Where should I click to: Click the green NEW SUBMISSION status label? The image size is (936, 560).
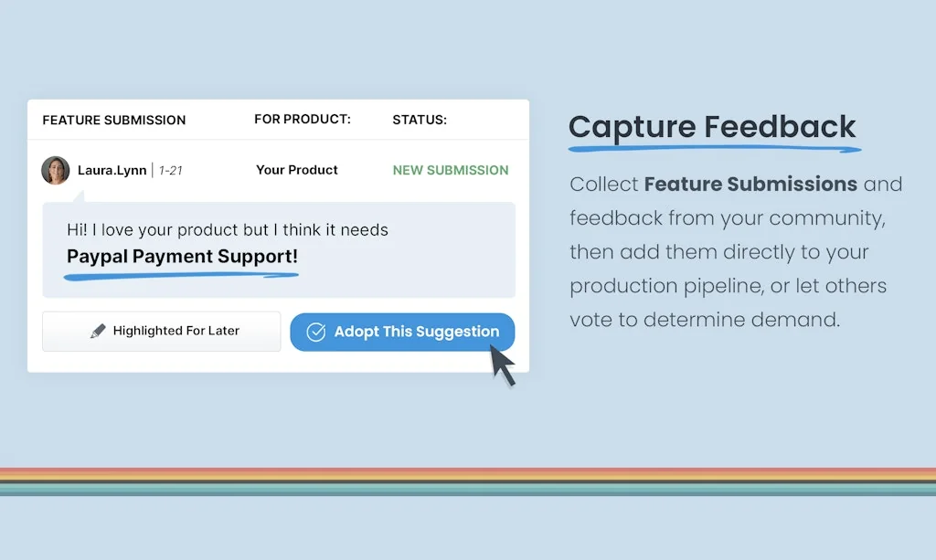(x=451, y=170)
